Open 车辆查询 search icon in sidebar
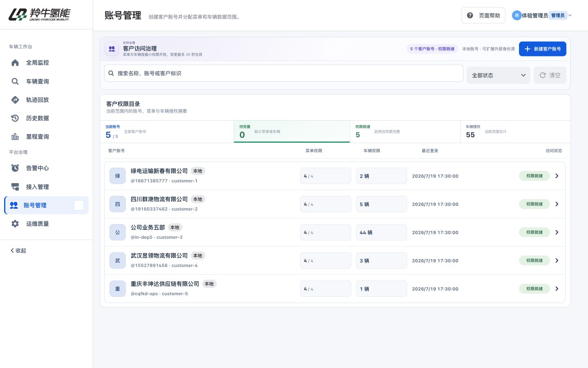588x368 pixels. click(x=15, y=81)
